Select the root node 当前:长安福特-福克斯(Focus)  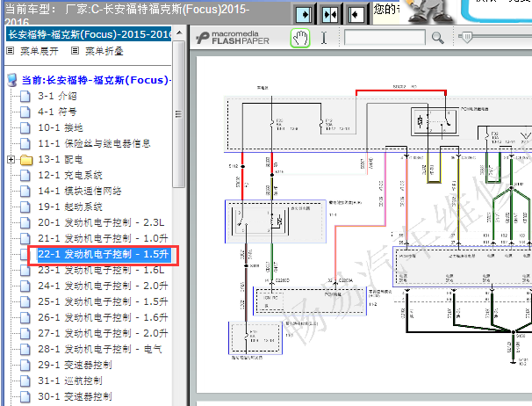97,80
